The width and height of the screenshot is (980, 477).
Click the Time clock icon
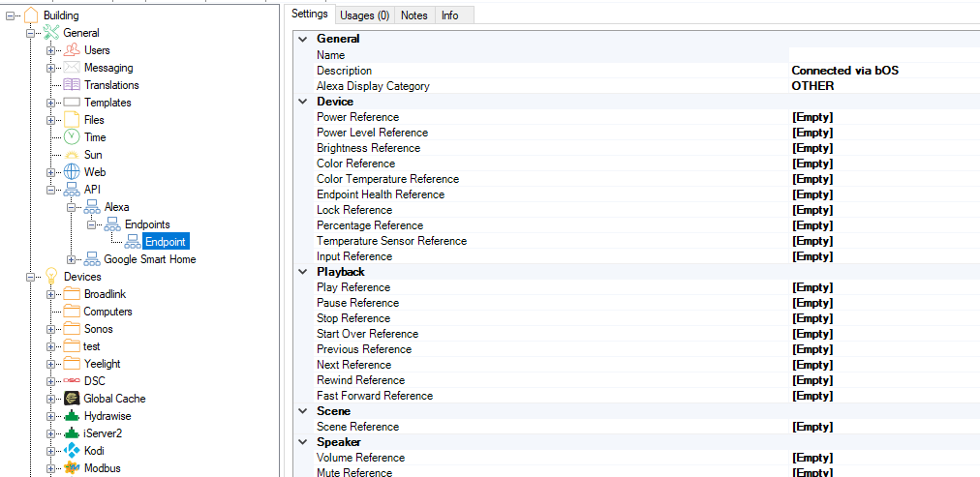pos(72,137)
